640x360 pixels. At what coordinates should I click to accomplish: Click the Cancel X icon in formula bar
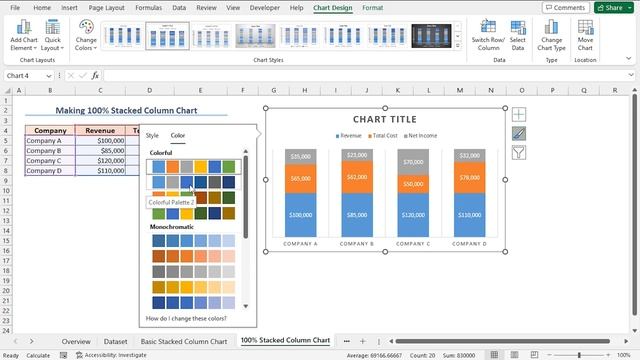pyautogui.click(x=71, y=76)
